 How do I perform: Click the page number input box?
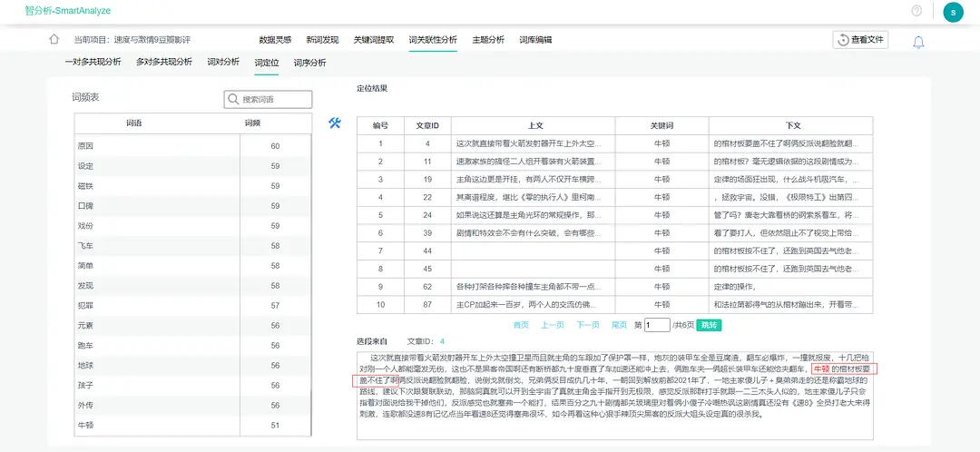657,325
